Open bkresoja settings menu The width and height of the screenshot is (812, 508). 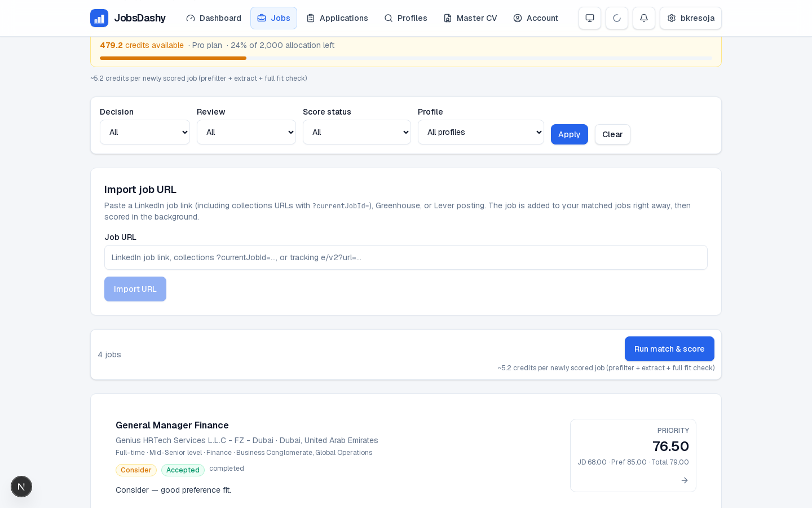click(x=691, y=18)
